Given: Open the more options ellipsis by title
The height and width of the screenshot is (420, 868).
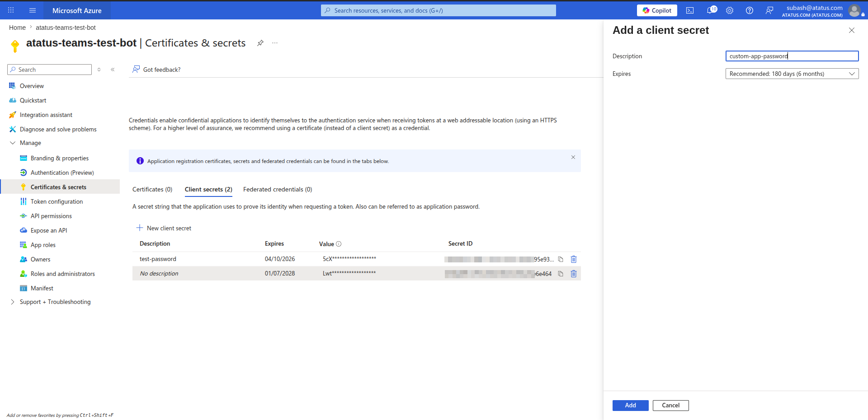Looking at the screenshot, I should 275,43.
